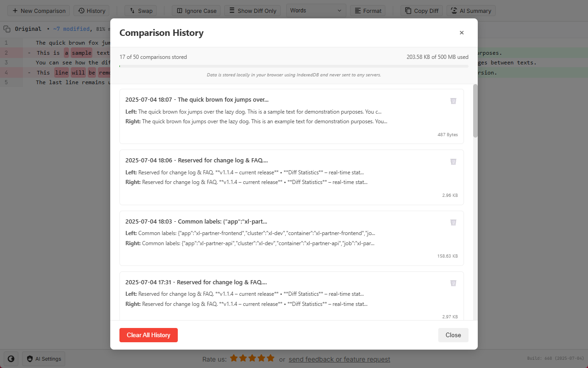Click the 2.96 KB size label
Viewport: 588px width, 368px height.
pos(450,195)
